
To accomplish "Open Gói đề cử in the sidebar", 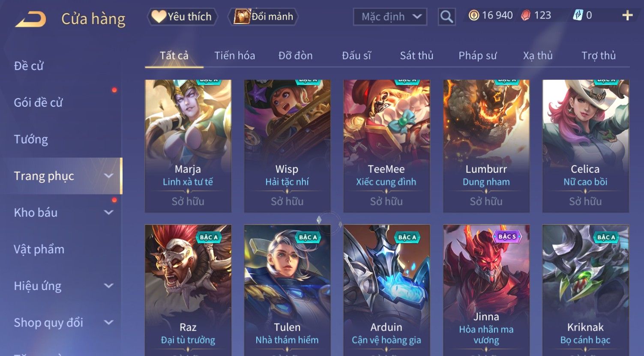I will [x=39, y=103].
